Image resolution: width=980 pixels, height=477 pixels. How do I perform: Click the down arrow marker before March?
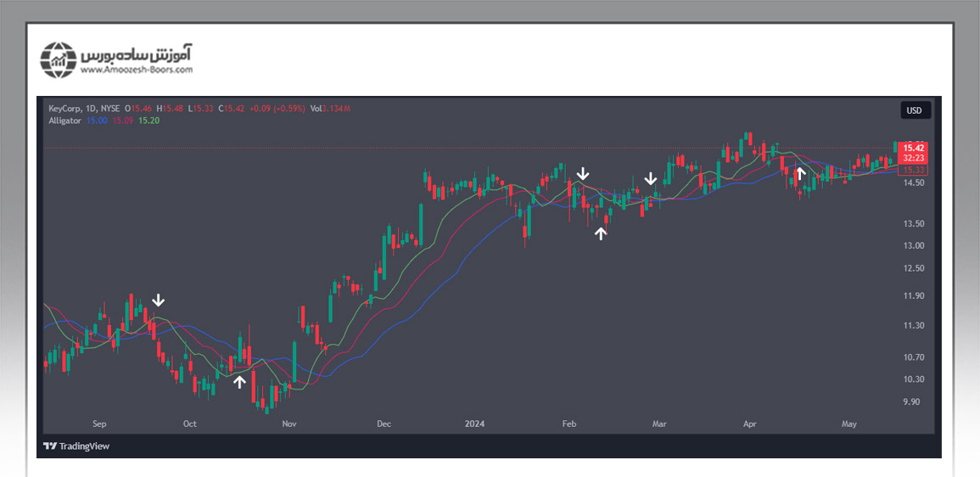pyautogui.click(x=650, y=179)
